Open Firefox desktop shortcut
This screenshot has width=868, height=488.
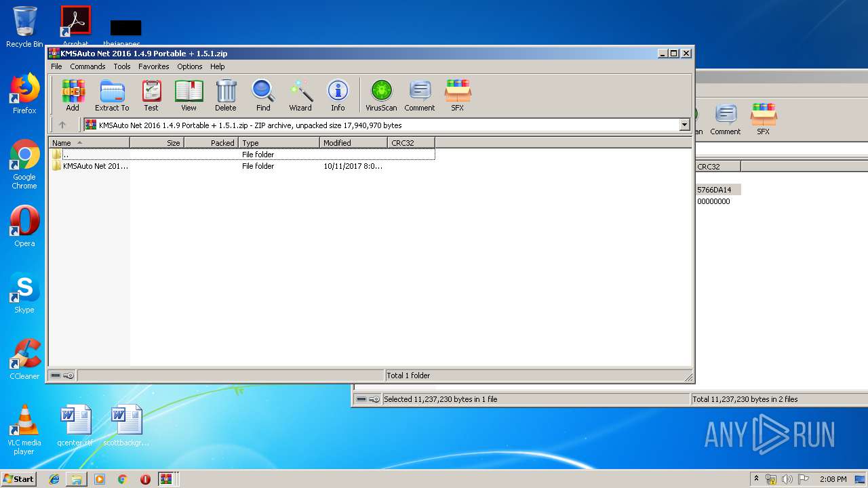click(24, 94)
